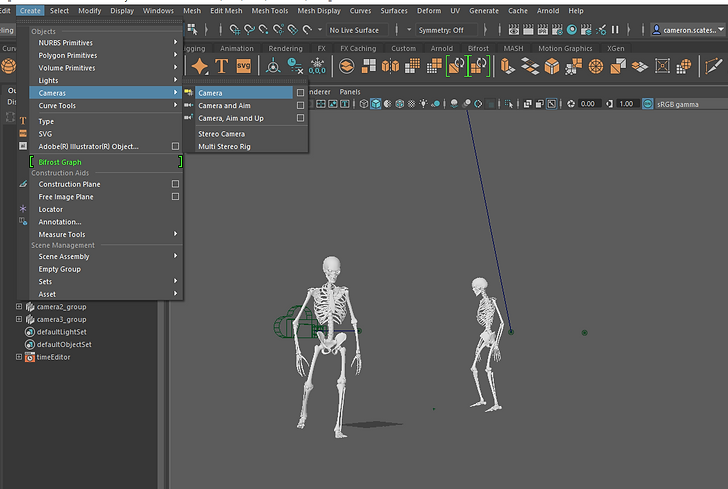
Task: Toggle Wireframe display in the viewport toolbar
Action: point(364,104)
